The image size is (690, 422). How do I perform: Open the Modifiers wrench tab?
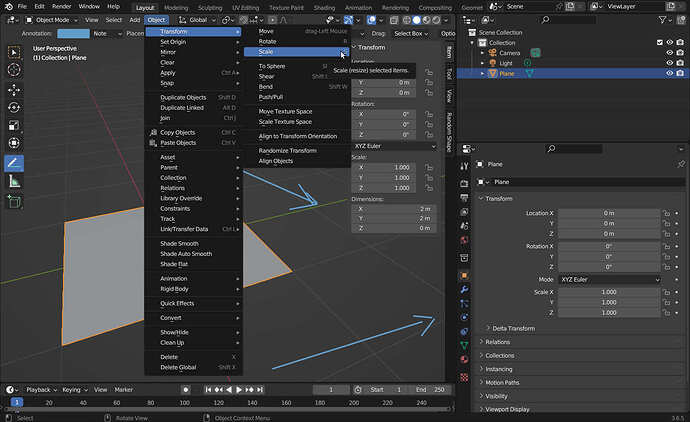tap(464, 290)
